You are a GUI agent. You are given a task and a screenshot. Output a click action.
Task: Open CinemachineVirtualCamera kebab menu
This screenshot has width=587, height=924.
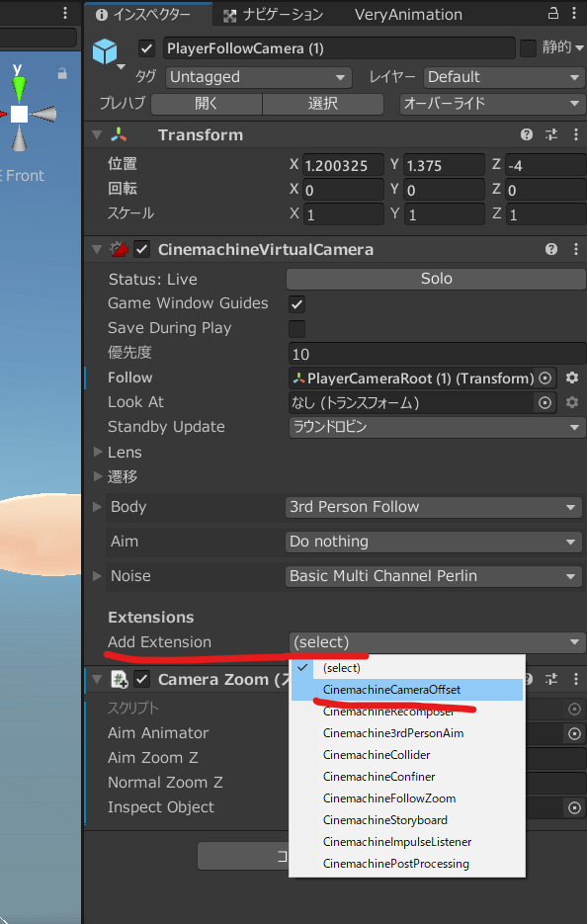click(576, 249)
